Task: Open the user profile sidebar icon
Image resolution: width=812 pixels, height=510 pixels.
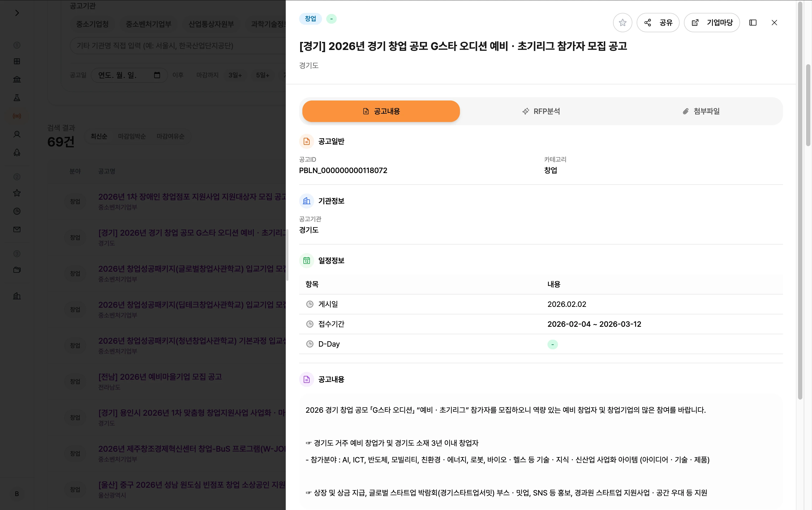Action: (x=17, y=134)
